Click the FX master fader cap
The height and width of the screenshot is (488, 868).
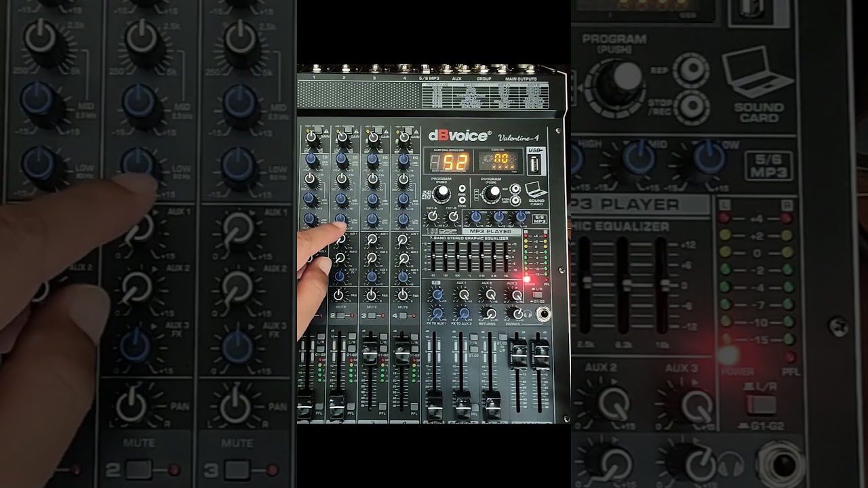[435, 405]
